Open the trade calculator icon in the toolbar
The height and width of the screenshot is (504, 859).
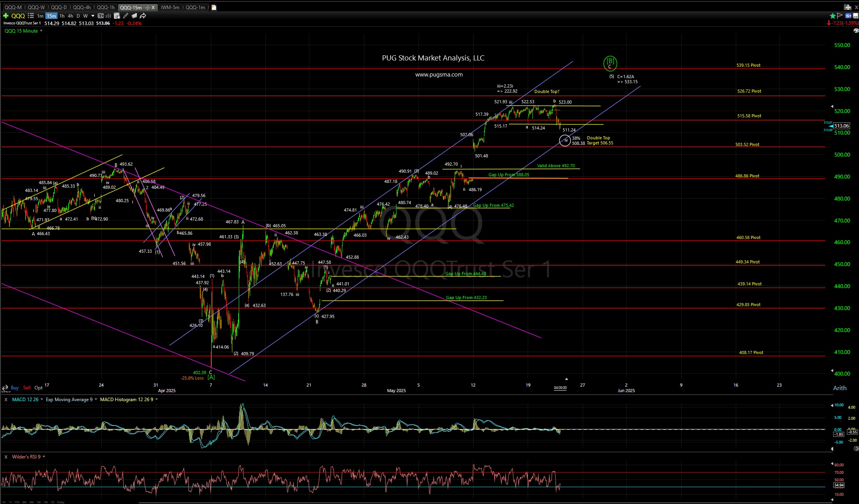tap(117, 16)
